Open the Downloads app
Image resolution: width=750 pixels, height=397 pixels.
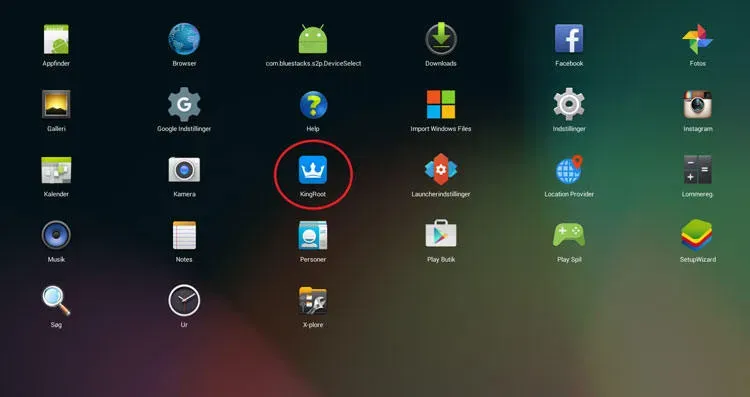coord(441,39)
